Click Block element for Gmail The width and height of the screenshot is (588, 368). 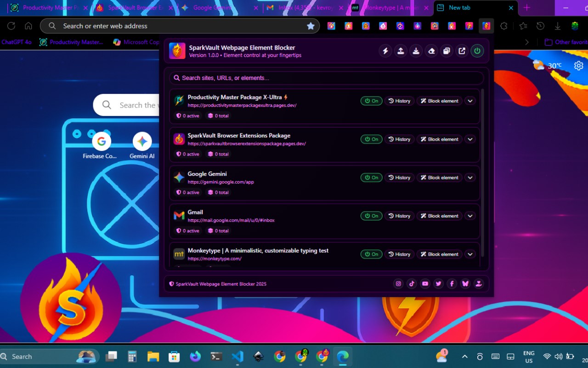click(440, 216)
